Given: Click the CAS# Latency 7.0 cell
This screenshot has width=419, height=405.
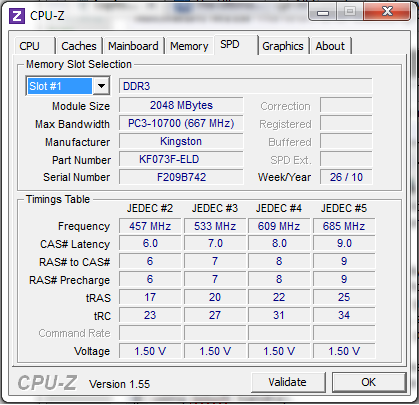Looking at the screenshot, I should tap(215, 243).
